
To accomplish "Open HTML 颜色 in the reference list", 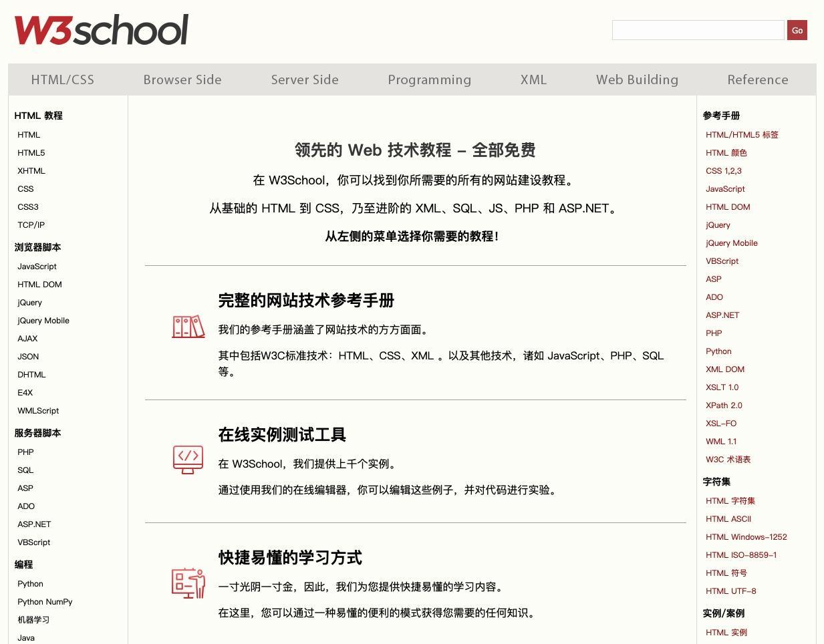I will click(726, 152).
